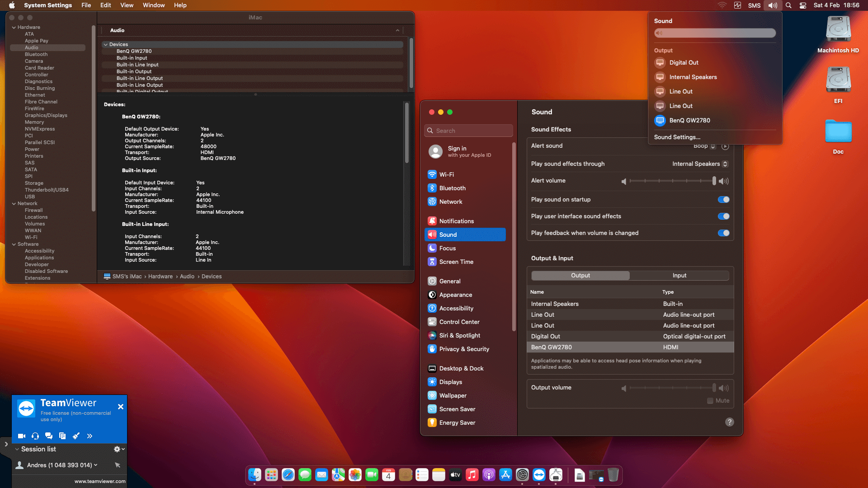The width and height of the screenshot is (868, 488).
Task: Open Help with the question mark button
Action: click(729, 422)
